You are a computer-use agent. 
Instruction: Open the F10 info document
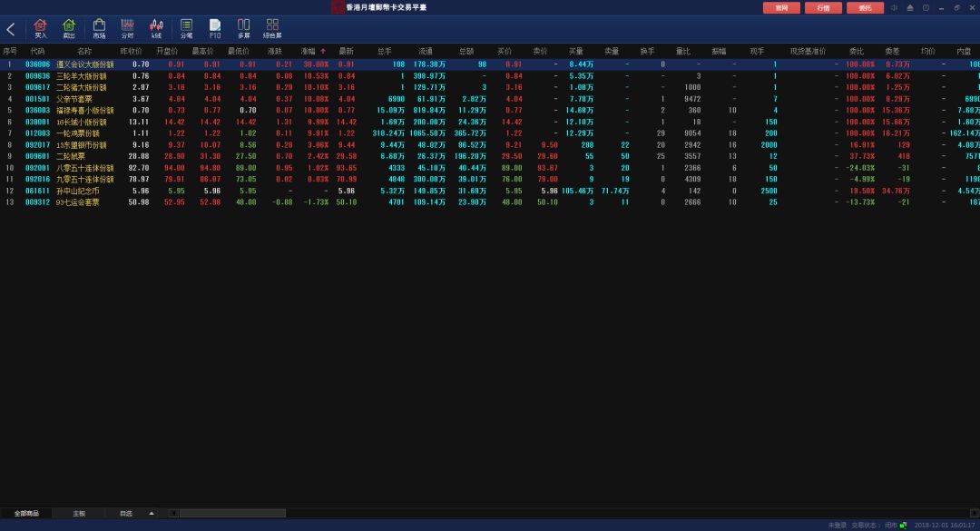(x=215, y=29)
